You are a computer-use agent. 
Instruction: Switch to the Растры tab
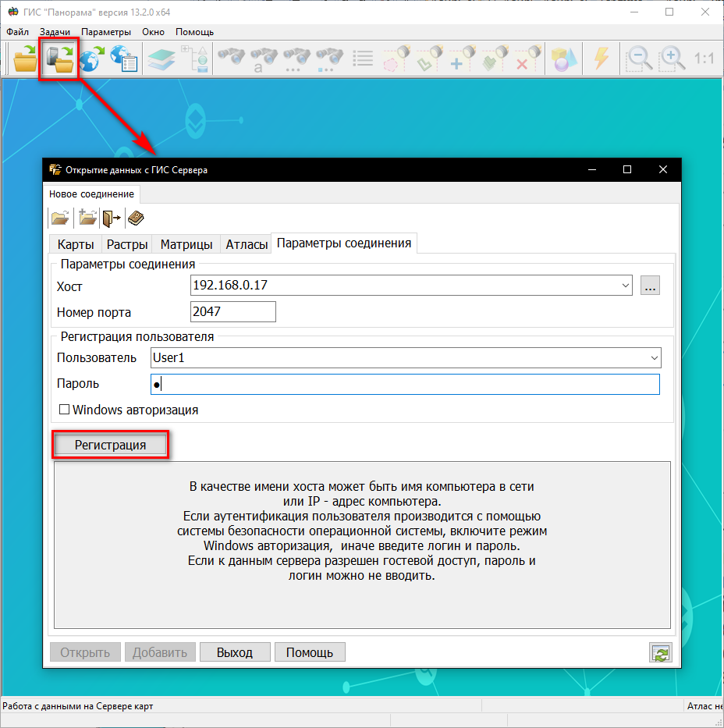click(x=127, y=244)
